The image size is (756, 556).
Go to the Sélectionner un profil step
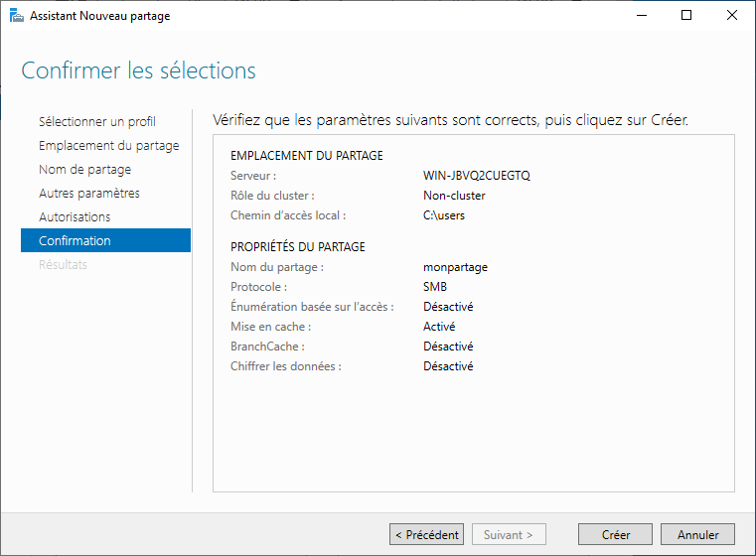[x=96, y=122]
